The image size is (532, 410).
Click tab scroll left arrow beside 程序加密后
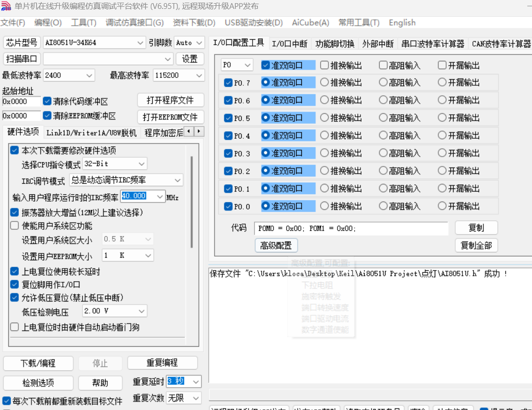[189, 131]
